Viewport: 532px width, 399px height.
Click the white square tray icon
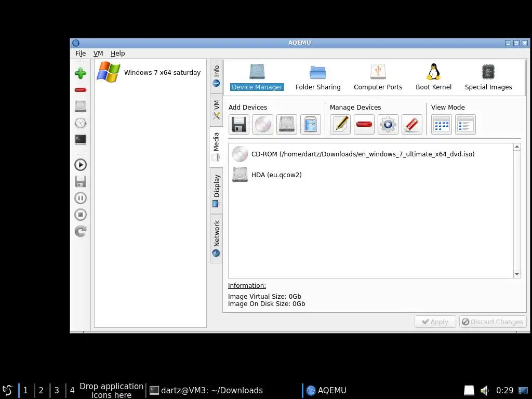(469, 391)
